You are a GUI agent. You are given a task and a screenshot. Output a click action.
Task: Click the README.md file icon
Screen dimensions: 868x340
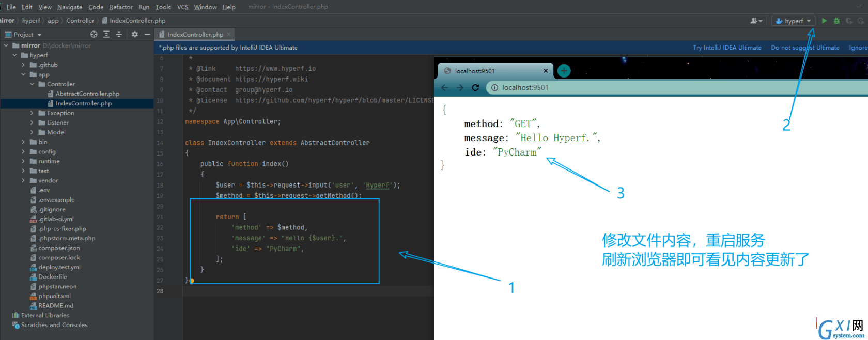(34, 306)
